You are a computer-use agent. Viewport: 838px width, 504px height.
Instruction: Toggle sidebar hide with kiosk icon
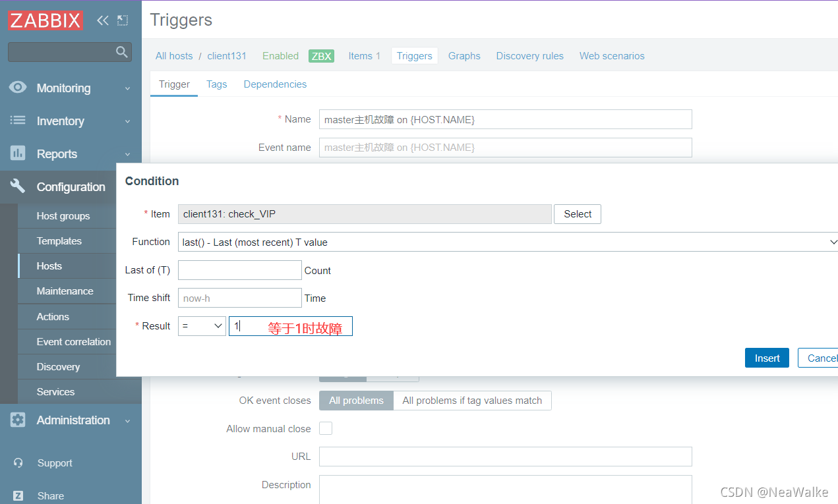click(x=123, y=20)
